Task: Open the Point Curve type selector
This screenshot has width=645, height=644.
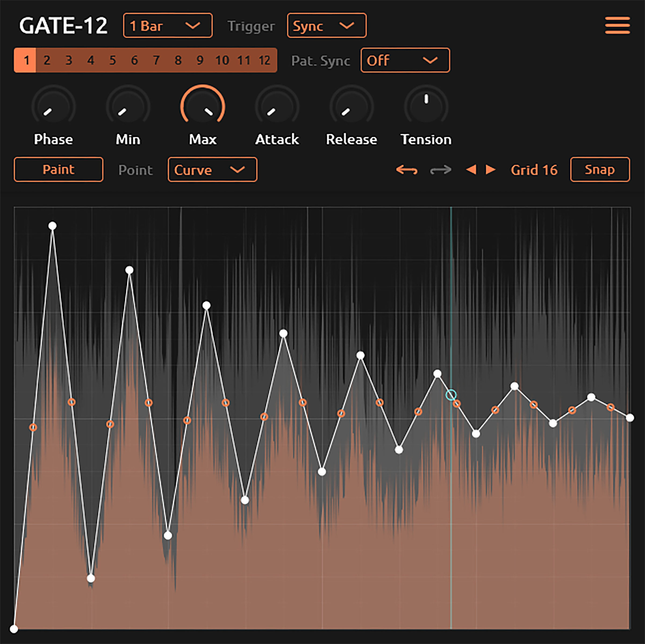Action: (212, 170)
